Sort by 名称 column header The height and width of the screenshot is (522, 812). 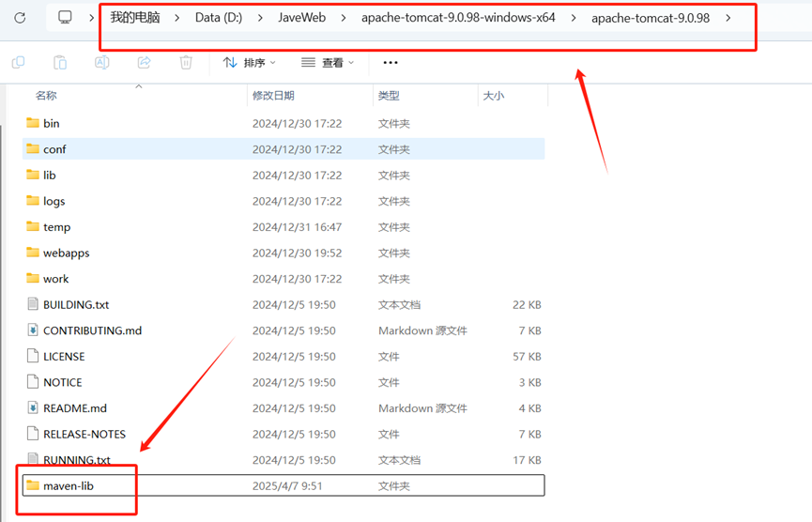point(46,96)
